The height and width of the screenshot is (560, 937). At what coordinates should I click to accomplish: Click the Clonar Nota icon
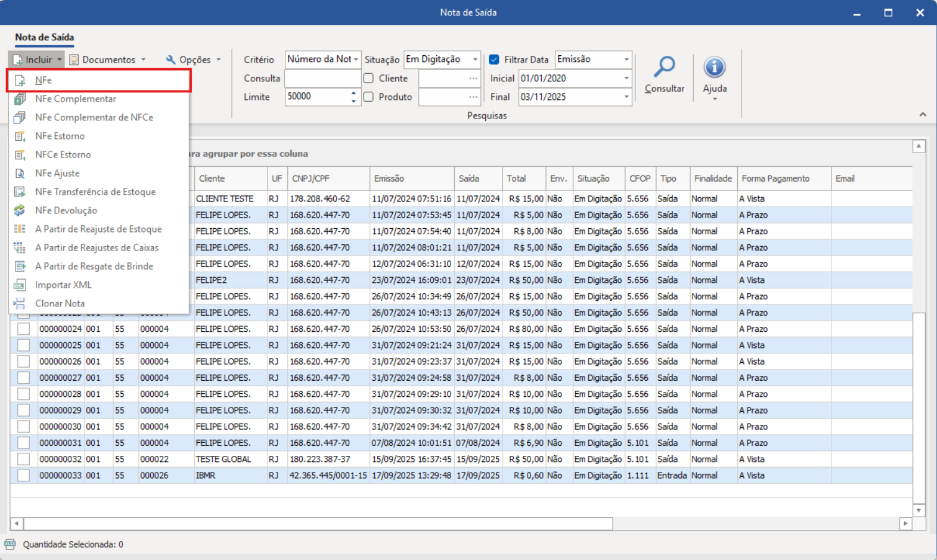[20, 303]
